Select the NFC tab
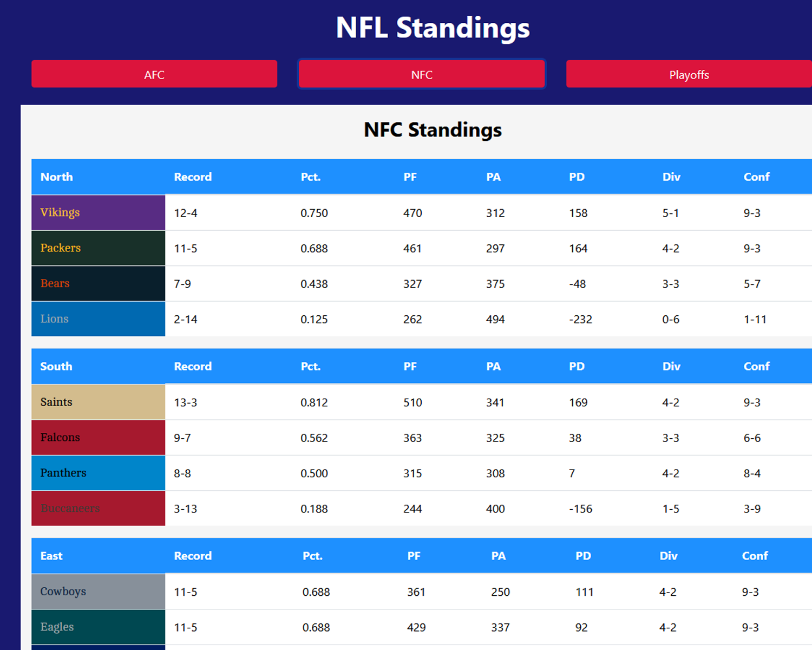This screenshot has width=812, height=650. [422, 74]
